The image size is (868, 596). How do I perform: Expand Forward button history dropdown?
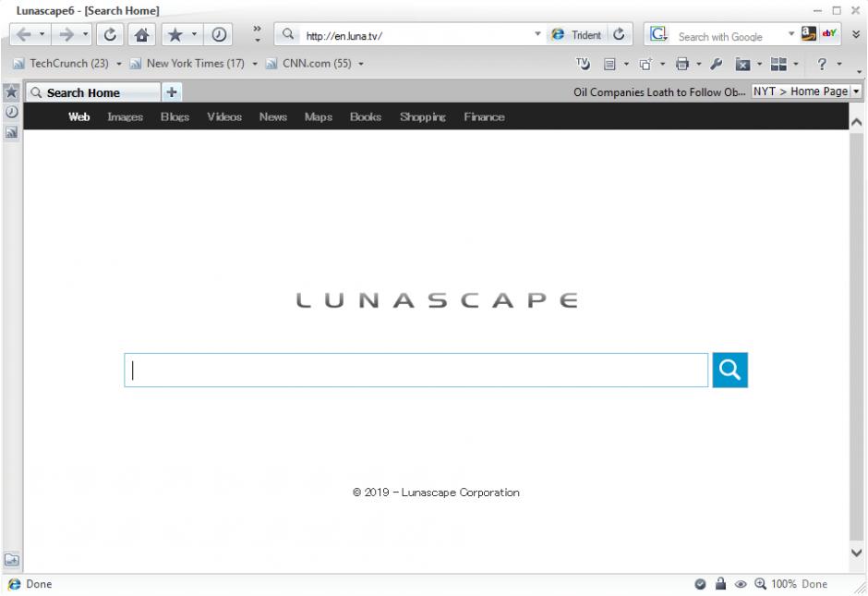[x=85, y=34]
